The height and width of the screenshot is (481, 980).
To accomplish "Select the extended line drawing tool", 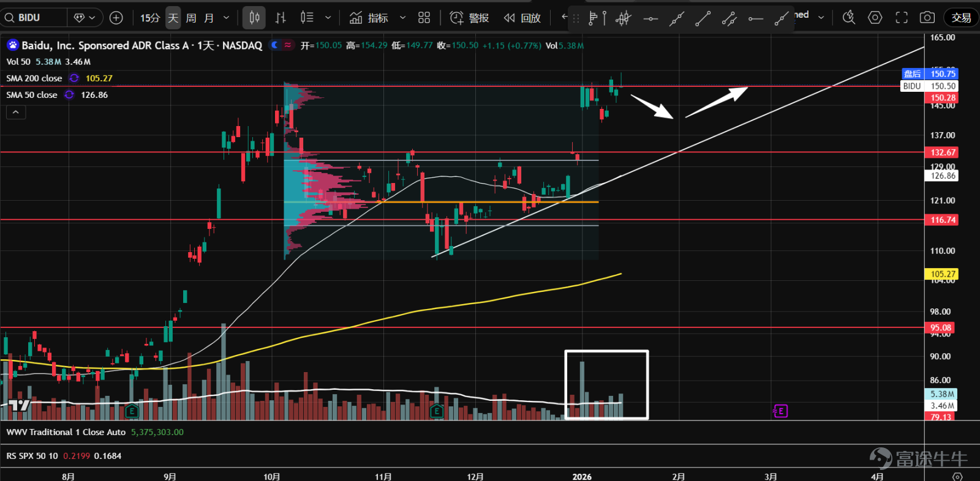I will (676, 19).
